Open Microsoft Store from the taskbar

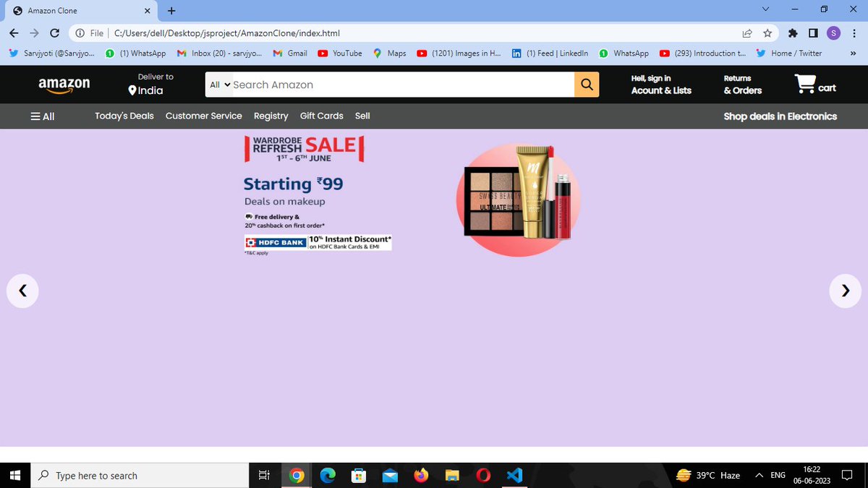click(358, 476)
